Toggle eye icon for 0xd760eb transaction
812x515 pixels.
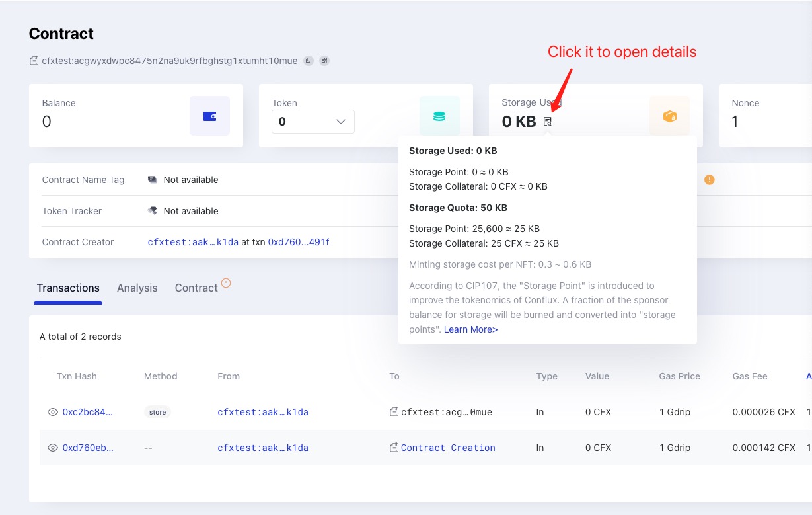click(x=53, y=448)
